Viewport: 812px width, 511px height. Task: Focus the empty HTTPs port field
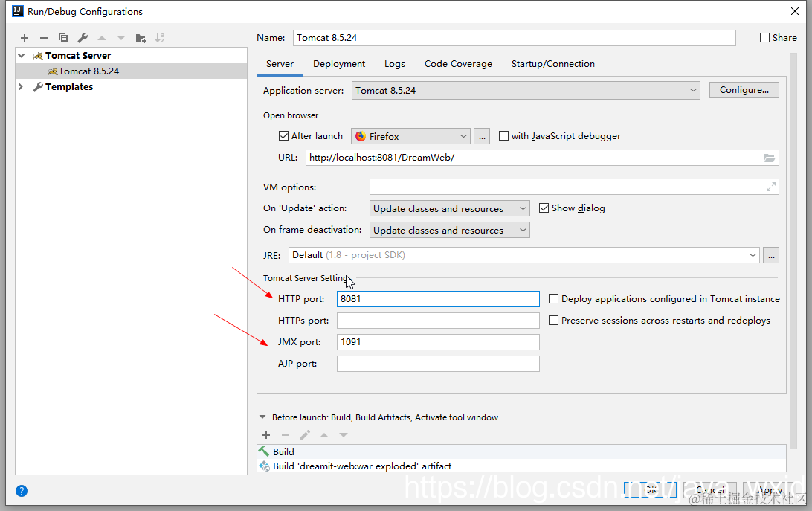click(438, 321)
